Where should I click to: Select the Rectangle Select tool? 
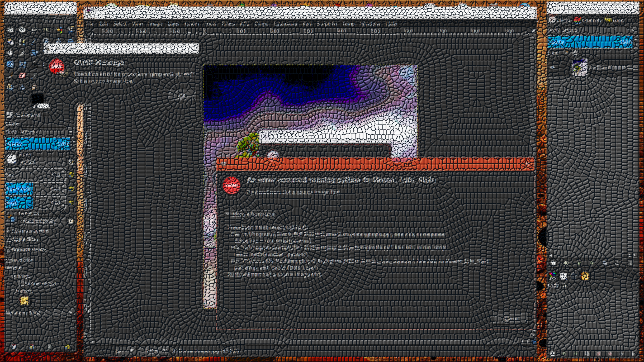(x=10, y=30)
